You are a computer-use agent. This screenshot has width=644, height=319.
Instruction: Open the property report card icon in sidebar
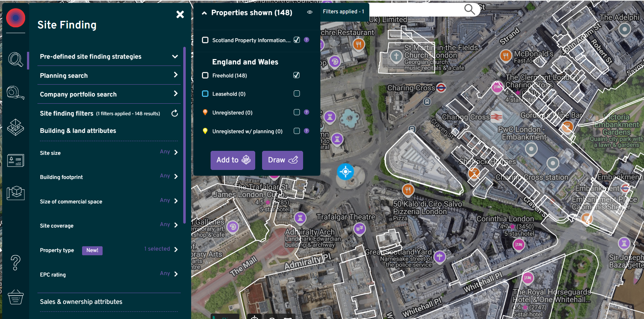pyautogui.click(x=15, y=160)
